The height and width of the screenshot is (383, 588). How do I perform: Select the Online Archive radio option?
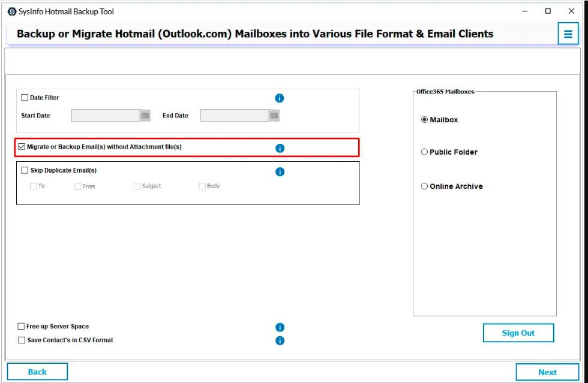coord(424,186)
